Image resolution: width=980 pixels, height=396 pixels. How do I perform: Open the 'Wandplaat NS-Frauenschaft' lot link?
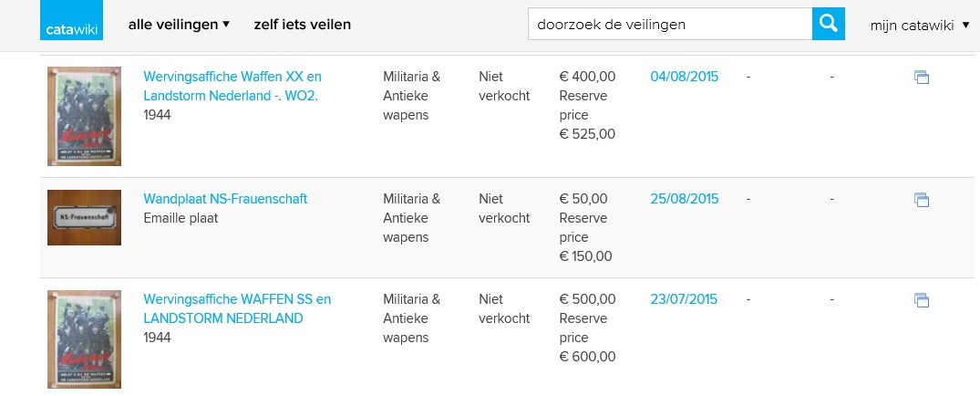point(225,199)
